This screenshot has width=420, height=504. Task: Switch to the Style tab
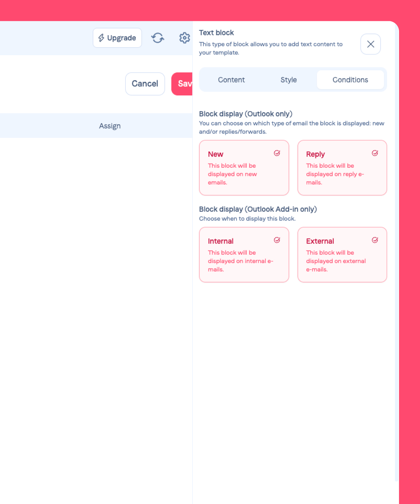click(x=289, y=80)
